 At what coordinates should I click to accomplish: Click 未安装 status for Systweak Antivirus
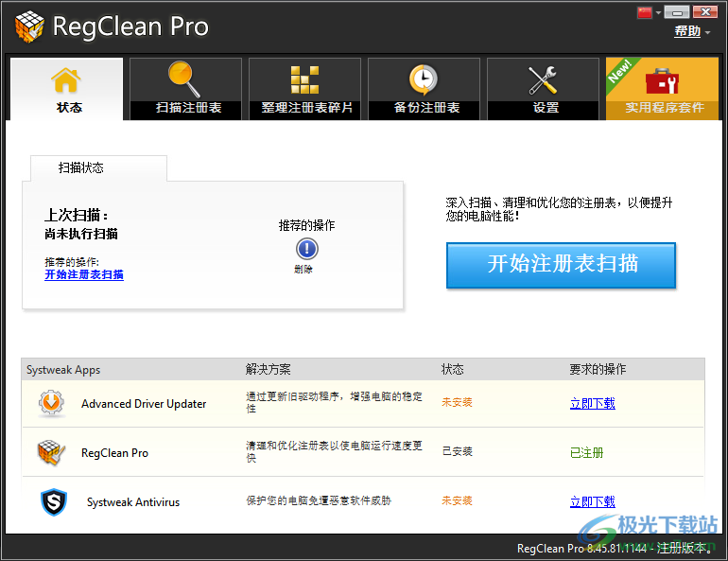[457, 500]
